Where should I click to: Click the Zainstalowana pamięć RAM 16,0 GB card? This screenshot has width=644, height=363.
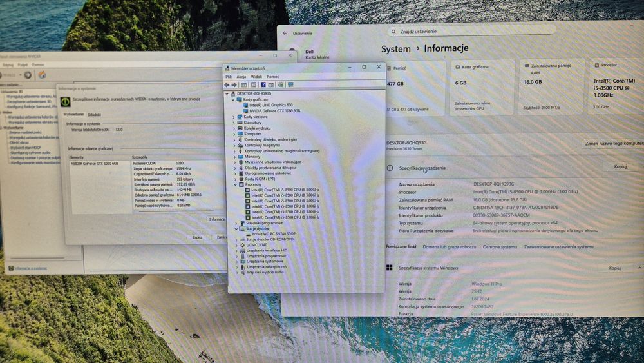coord(552,87)
